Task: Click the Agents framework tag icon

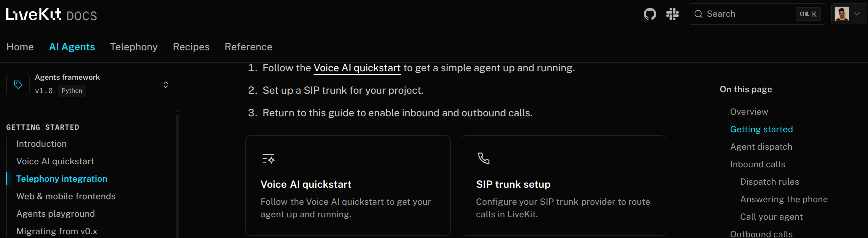Action: [x=18, y=85]
